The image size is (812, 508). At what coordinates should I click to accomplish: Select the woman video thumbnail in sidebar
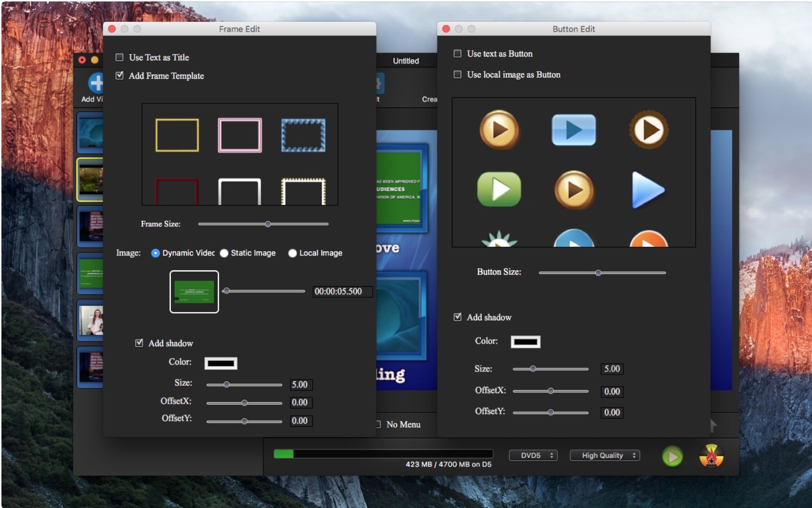point(91,320)
